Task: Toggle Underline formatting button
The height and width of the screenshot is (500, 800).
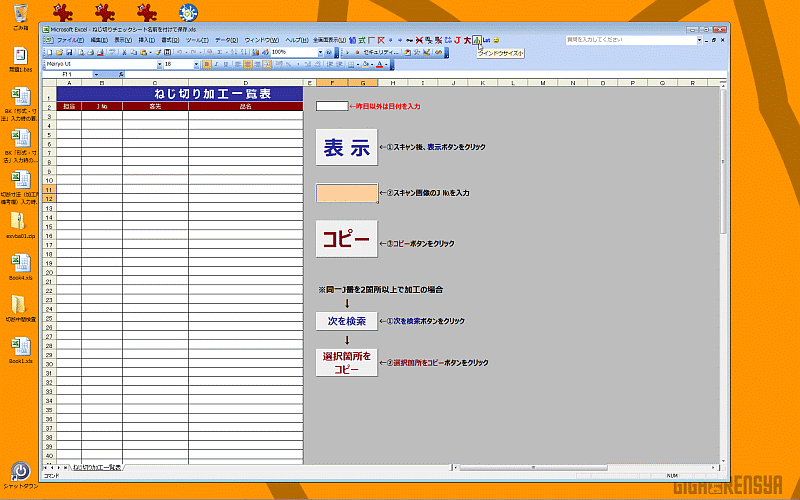Action: point(226,64)
